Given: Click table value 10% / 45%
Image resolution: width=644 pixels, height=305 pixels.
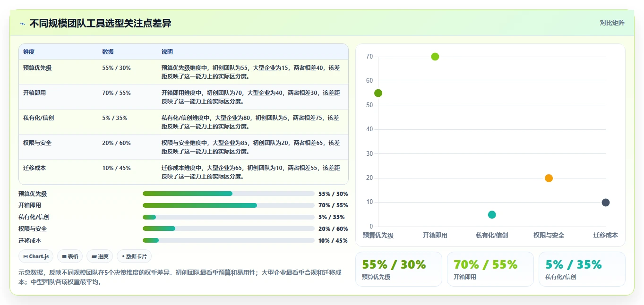Looking at the screenshot, I should click(116, 168).
